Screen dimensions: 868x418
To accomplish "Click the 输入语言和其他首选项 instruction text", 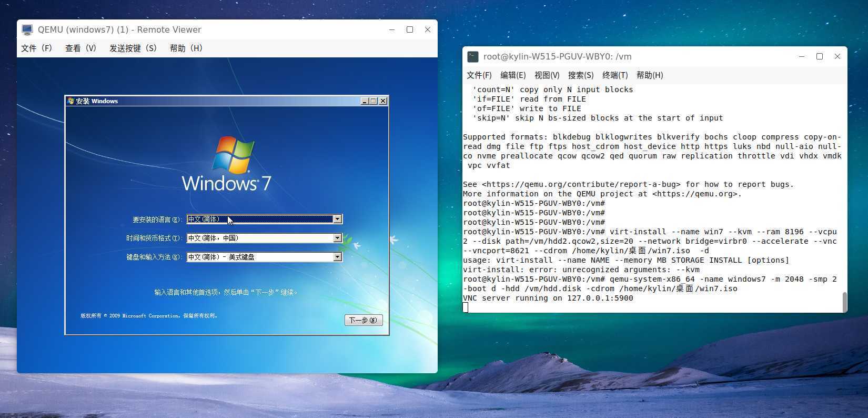I will (226, 292).
